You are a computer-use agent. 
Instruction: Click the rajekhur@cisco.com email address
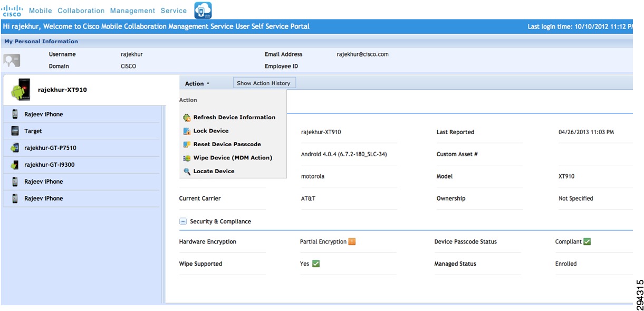coord(362,54)
